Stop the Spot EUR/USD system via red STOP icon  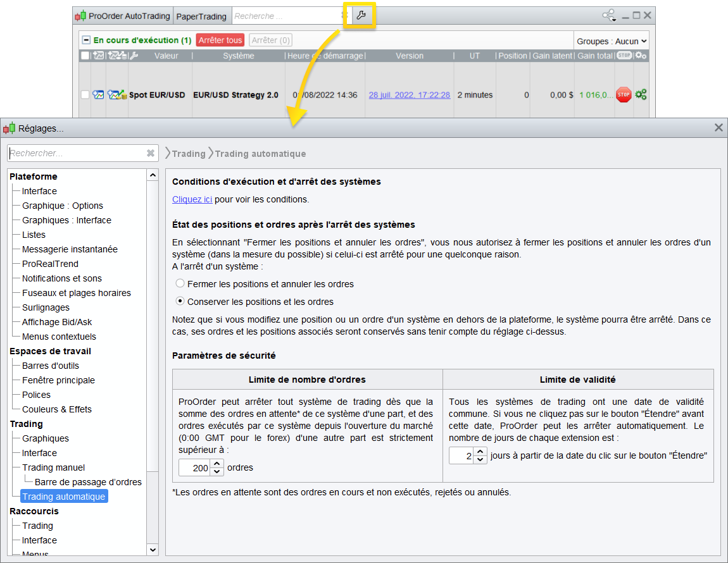(x=624, y=95)
